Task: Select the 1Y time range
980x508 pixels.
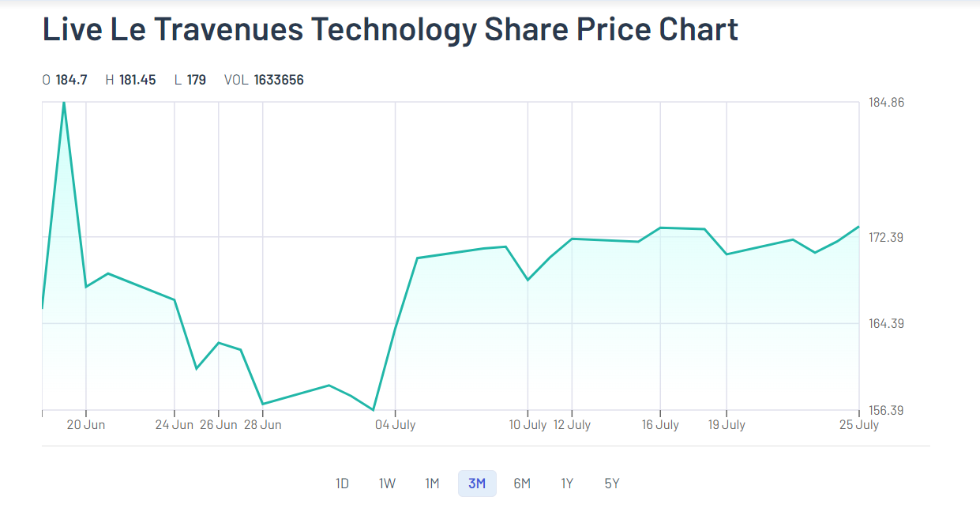Action: pos(567,484)
